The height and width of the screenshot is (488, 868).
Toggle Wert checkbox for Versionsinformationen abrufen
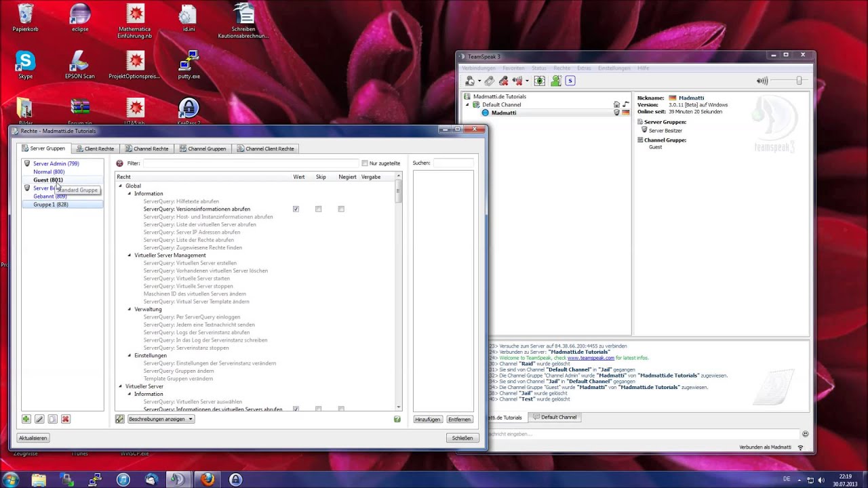(x=296, y=209)
